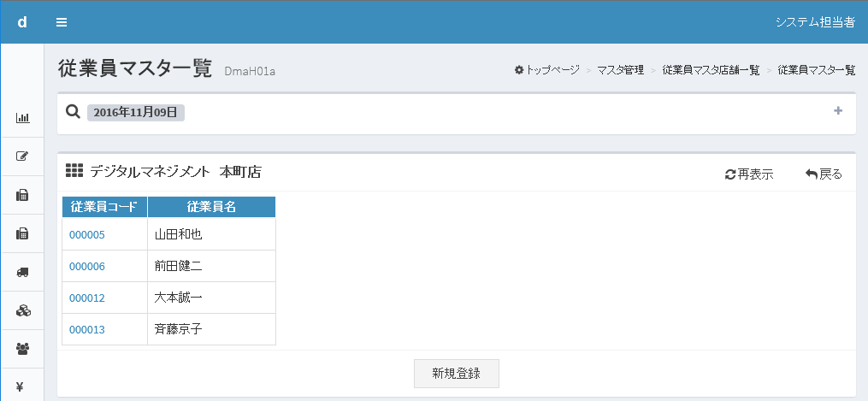Open the users group sidebar icon
868x401 pixels.
(23, 349)
